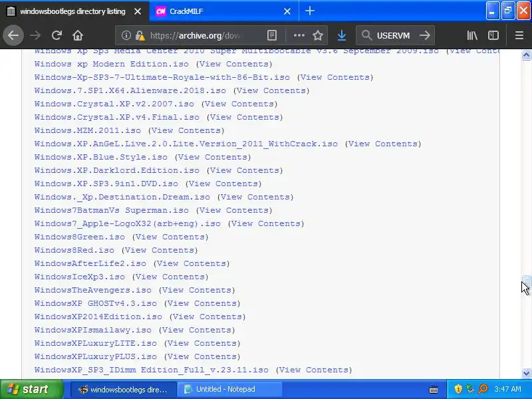Open Windows.MZM.2011.iso link

tap(88, 130)
